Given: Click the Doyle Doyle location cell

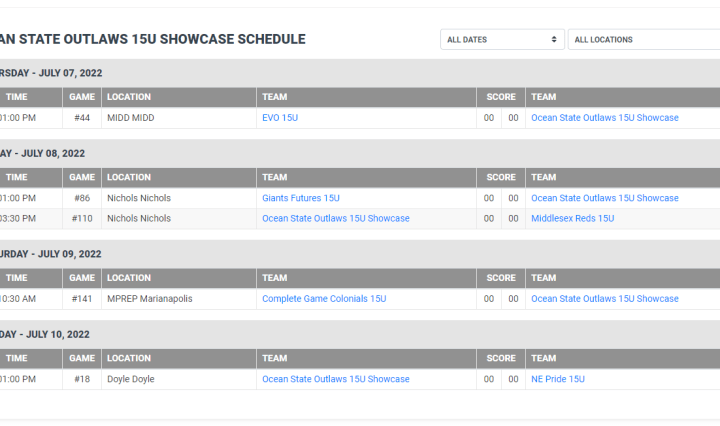Looking at the screenshot, I should coord(131,380).
